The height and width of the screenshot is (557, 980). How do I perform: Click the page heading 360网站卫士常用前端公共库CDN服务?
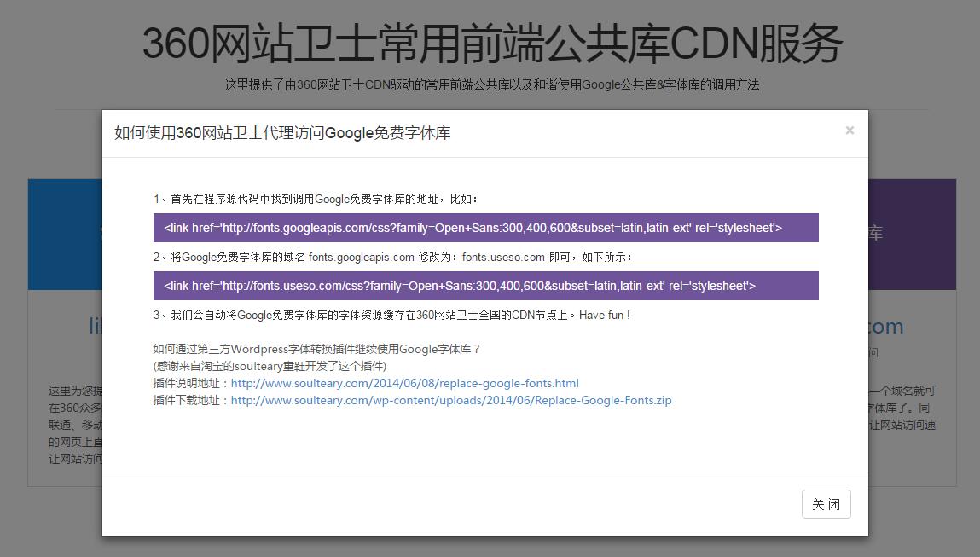492,44
